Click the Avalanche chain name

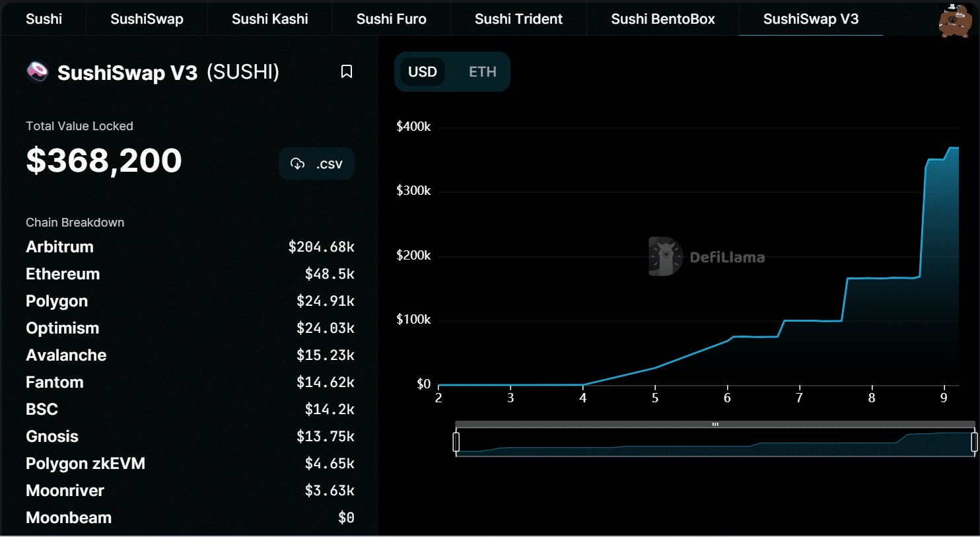tap(66, 355)
